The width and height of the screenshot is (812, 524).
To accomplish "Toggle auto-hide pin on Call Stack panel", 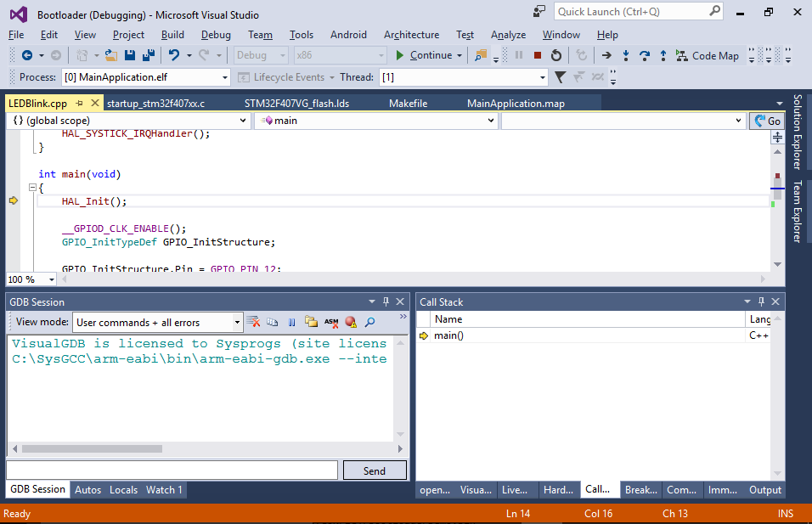I will point(761,301).
